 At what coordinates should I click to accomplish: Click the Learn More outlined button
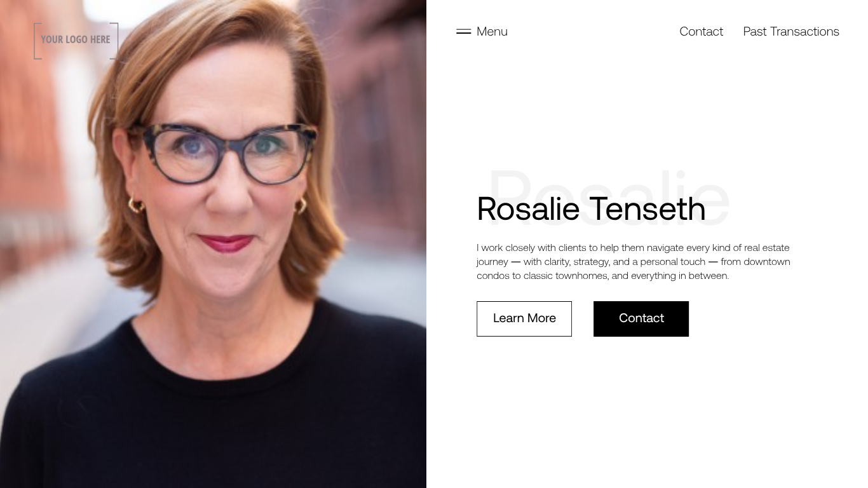(524, 318)
